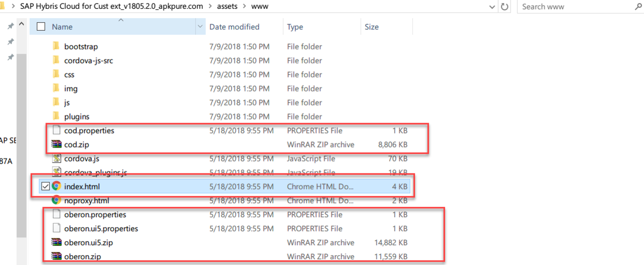The image size is (644, 265).
Task: Click the search magnifier icon
Action: click(638, 7)
